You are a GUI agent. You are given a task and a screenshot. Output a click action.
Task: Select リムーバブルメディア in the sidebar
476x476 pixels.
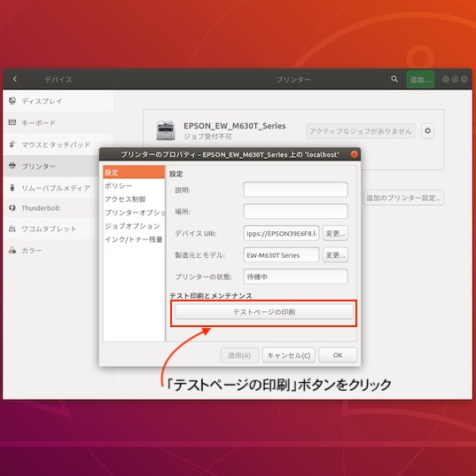coord(51,188)
